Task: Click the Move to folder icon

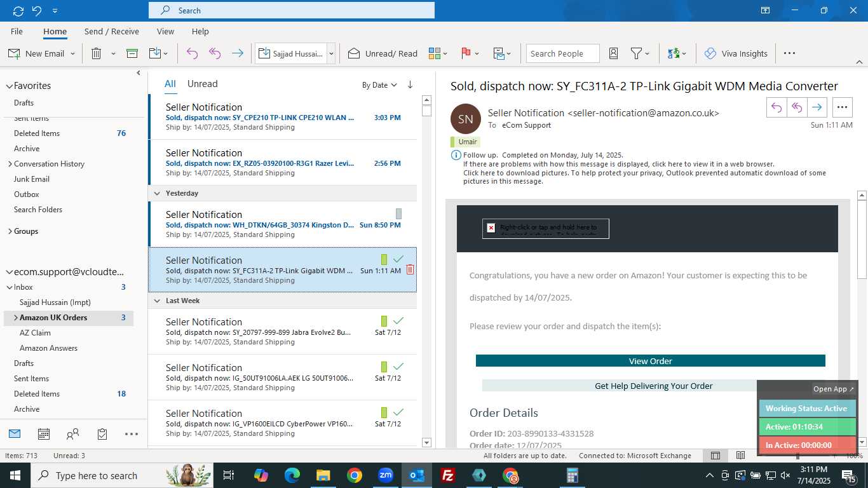Action: click(154, 53)
